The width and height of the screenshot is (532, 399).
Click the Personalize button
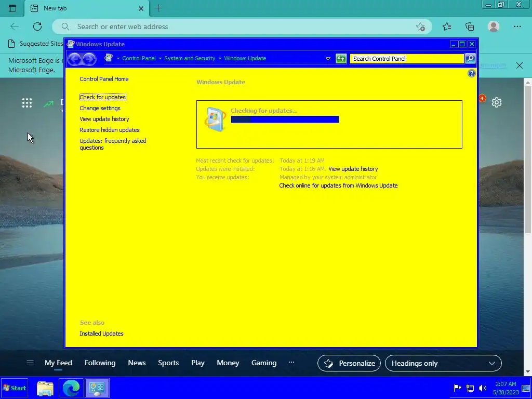point(349,363)
